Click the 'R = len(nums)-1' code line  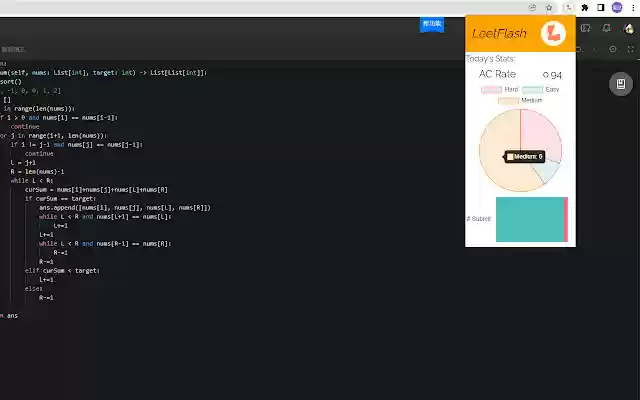click(37, 171)
